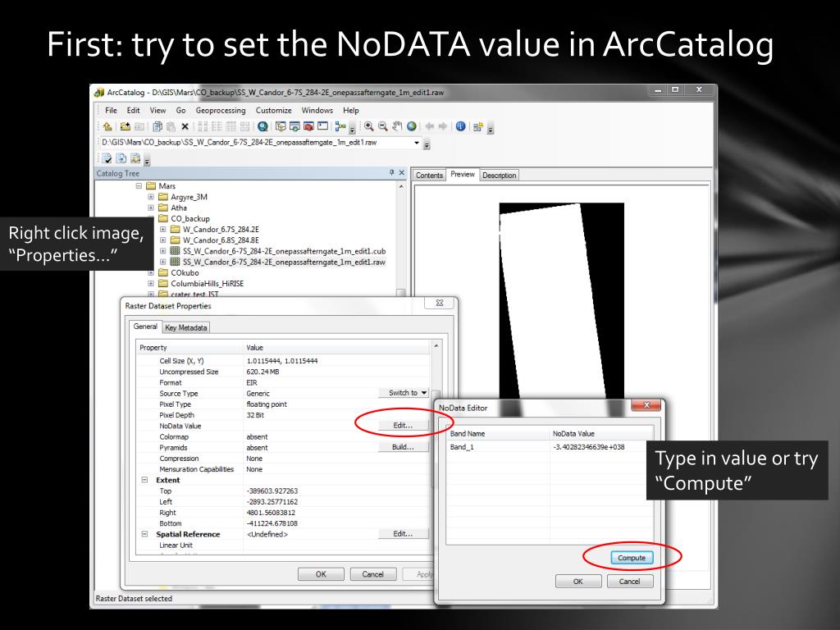Click Build button for Pyramids
840x630 pixels.
tap(404, 447)
